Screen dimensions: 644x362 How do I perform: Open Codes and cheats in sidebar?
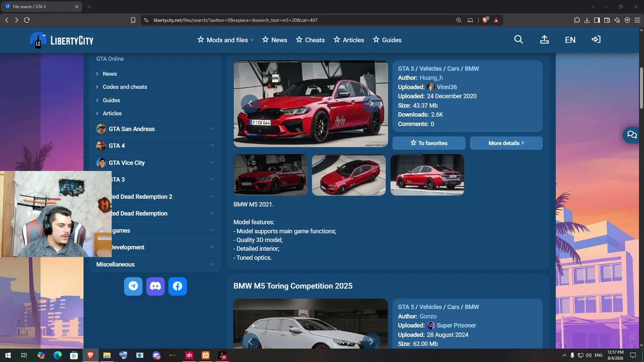125,87
